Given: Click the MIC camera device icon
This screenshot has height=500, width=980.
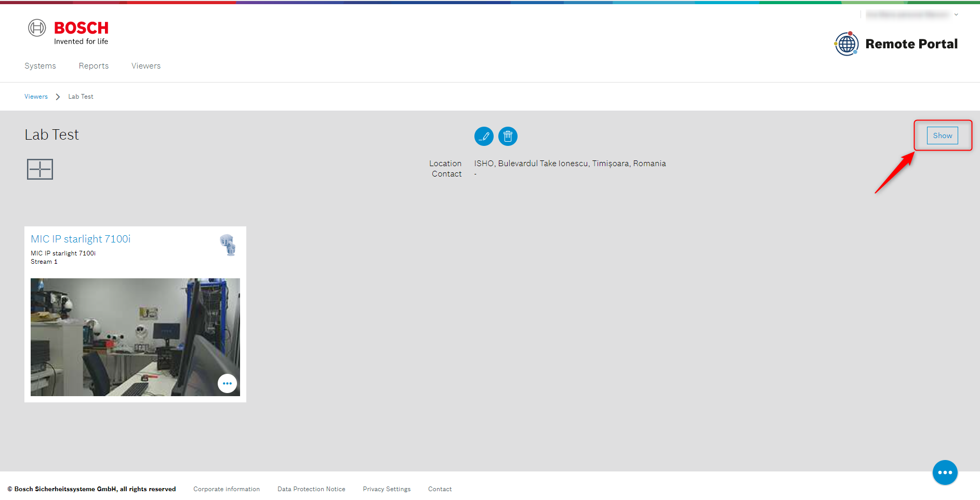Looking at the screenshot, I should point(228,245).
